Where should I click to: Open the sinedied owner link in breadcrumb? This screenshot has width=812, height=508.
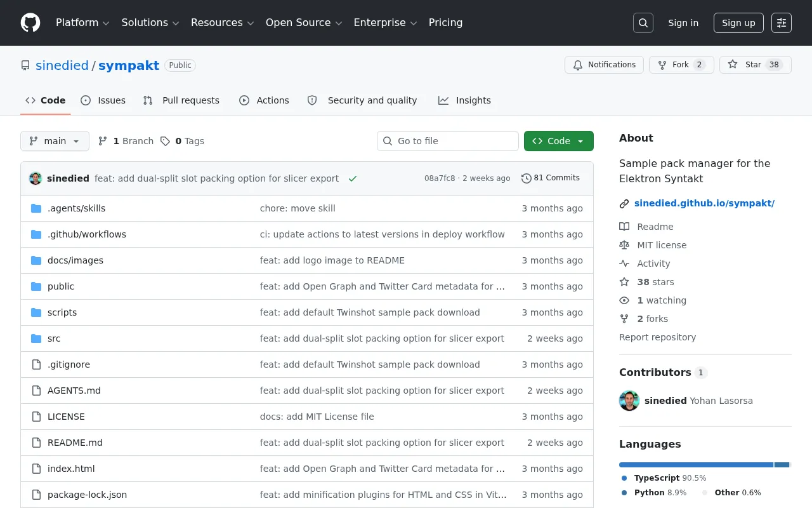coord(62,65)
